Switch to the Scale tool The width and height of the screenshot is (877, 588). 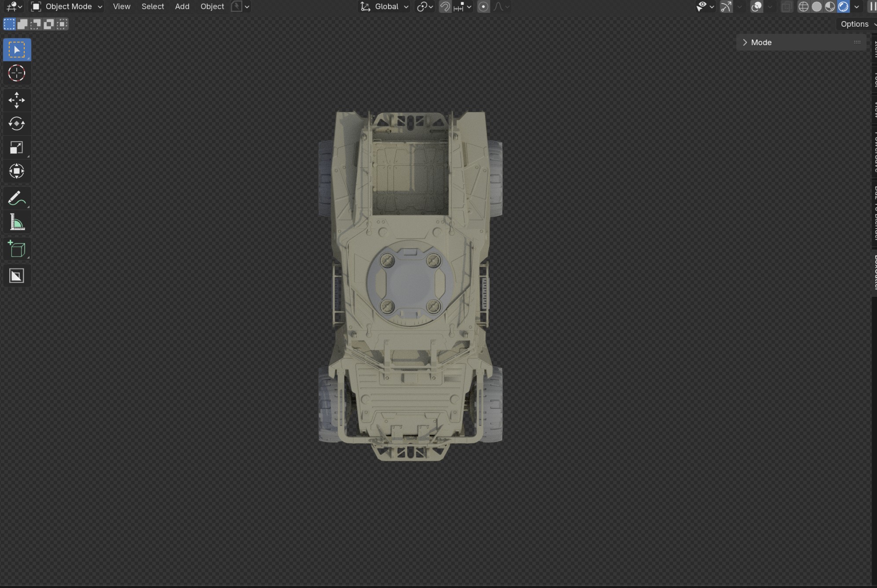tap(17, 148)
